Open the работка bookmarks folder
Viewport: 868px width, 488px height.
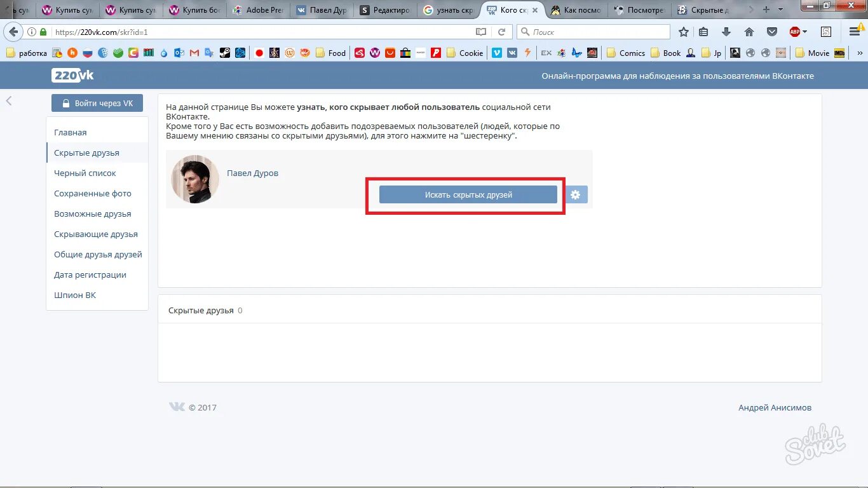point(27,53)
